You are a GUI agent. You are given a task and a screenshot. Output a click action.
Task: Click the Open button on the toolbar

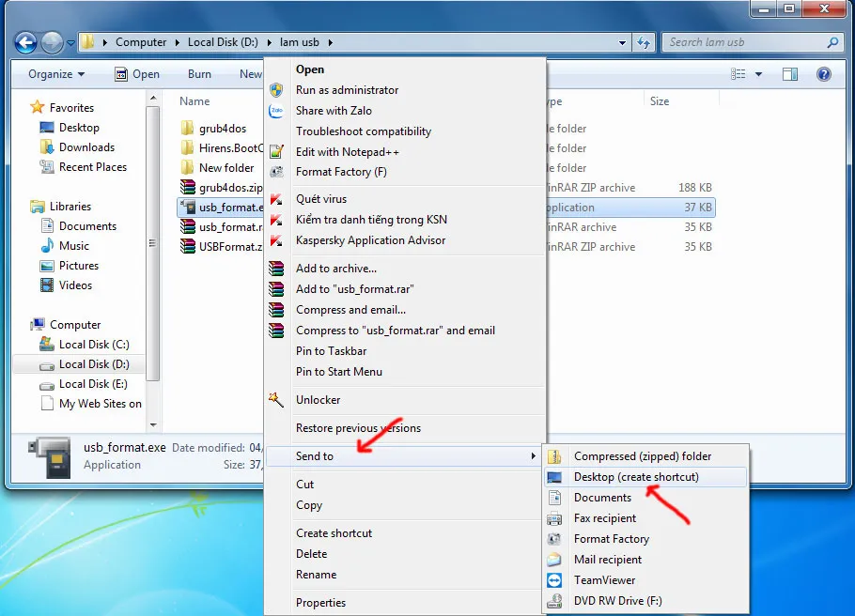click(x=146, y=73)
